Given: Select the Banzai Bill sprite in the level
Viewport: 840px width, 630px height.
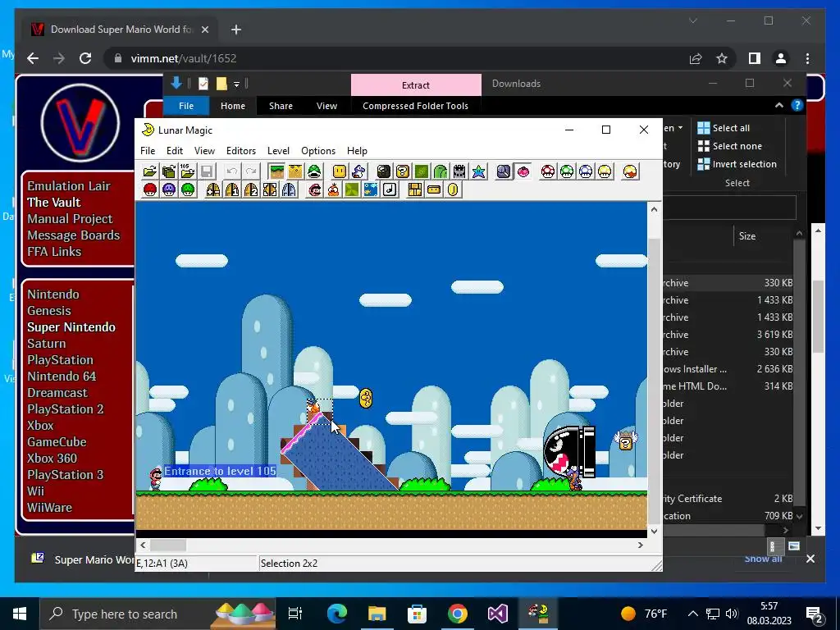Looking at the screenshot, I should coord(569,450).
